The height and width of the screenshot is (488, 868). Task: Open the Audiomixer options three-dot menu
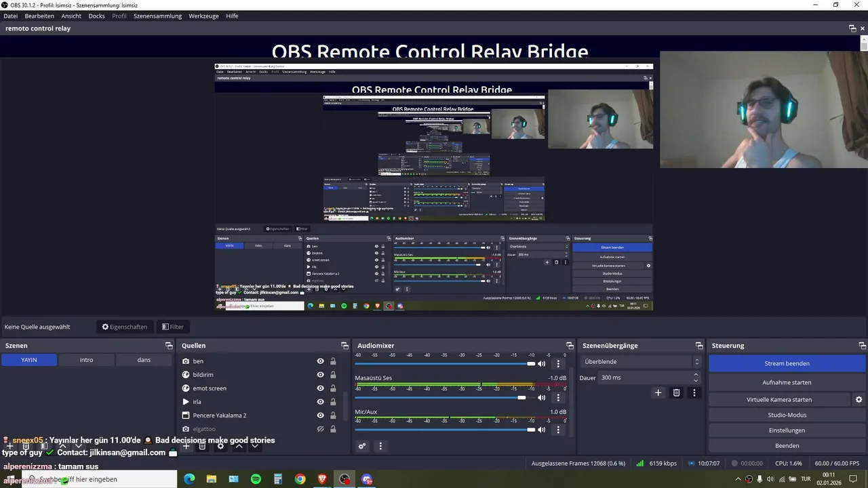point(380,446)
